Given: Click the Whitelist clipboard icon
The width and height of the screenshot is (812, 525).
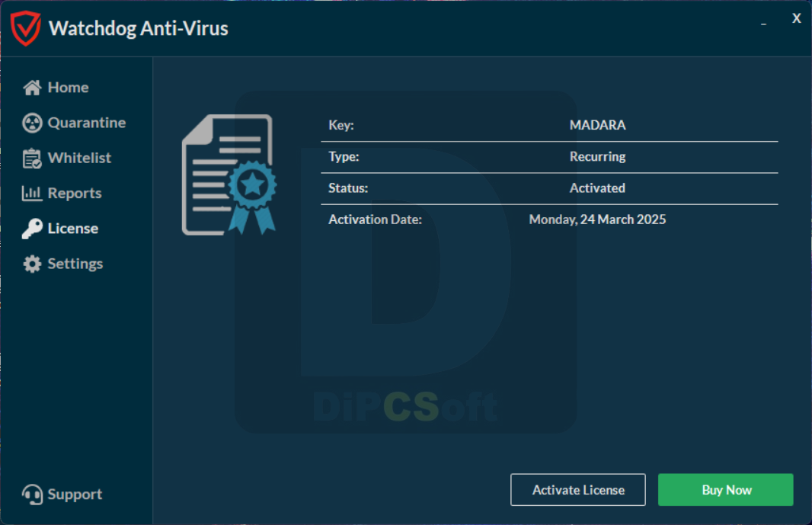Looking at the screenshot, I should coord(32,158).
